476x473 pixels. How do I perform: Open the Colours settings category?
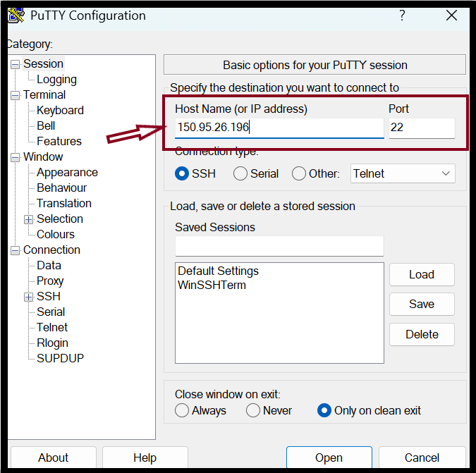pos(56,234)
